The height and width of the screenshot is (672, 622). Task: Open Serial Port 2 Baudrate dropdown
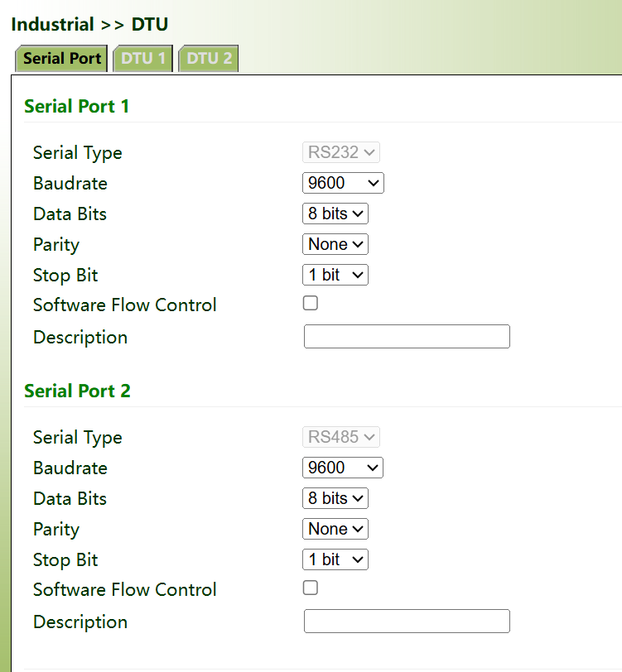click(343, 468)
